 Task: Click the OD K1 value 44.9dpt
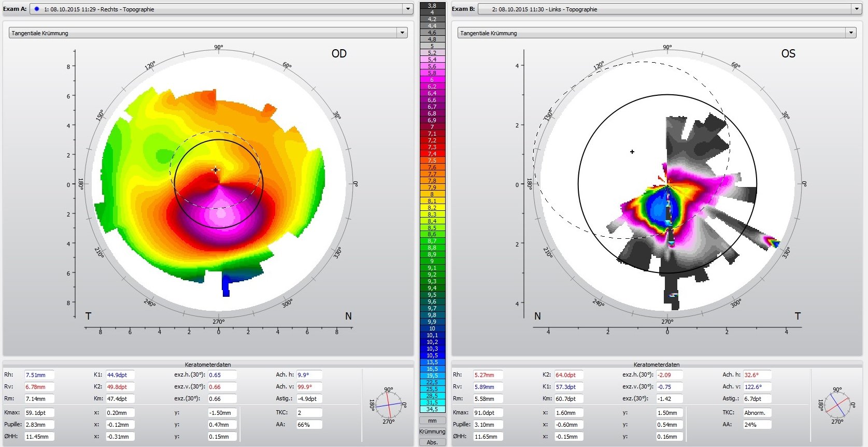(120, 374)
